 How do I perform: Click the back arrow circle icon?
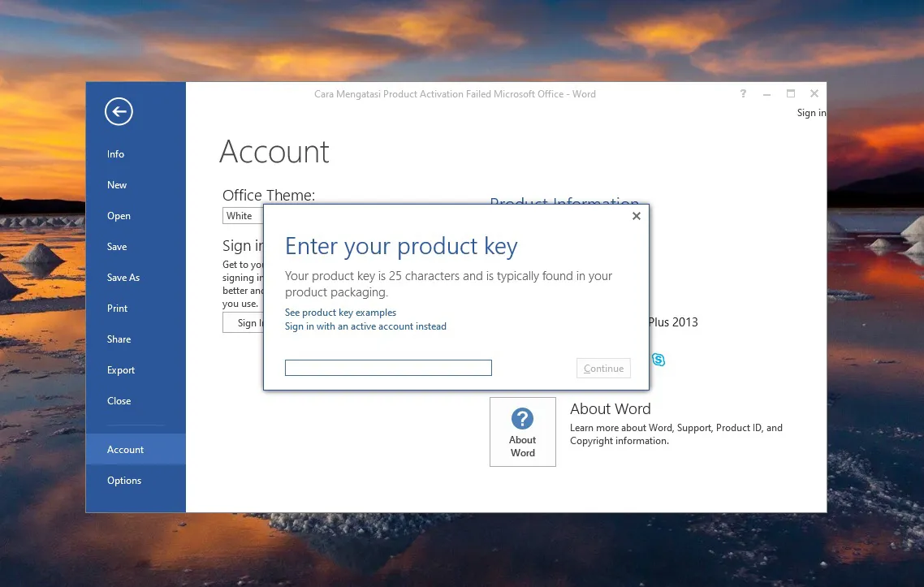click(119, 112)
